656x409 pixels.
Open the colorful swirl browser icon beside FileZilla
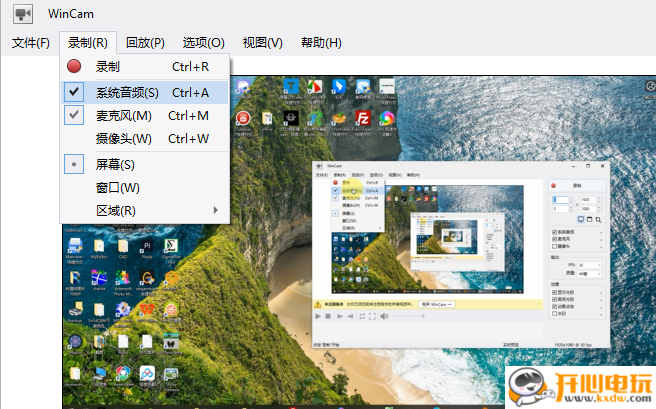(387, 118)
